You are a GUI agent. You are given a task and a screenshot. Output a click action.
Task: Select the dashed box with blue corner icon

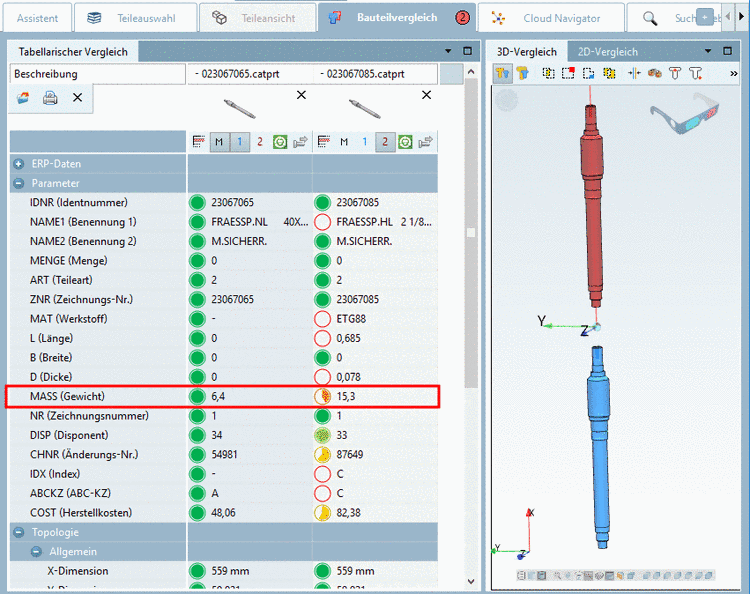588,74
